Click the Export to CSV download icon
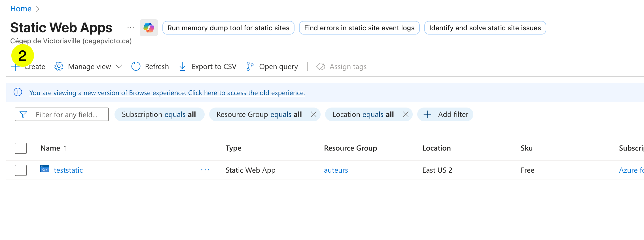 click(182, 67)
